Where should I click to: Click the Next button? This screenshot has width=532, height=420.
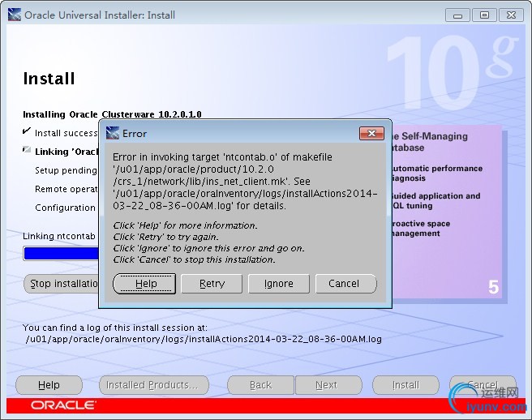click(328, 385)
